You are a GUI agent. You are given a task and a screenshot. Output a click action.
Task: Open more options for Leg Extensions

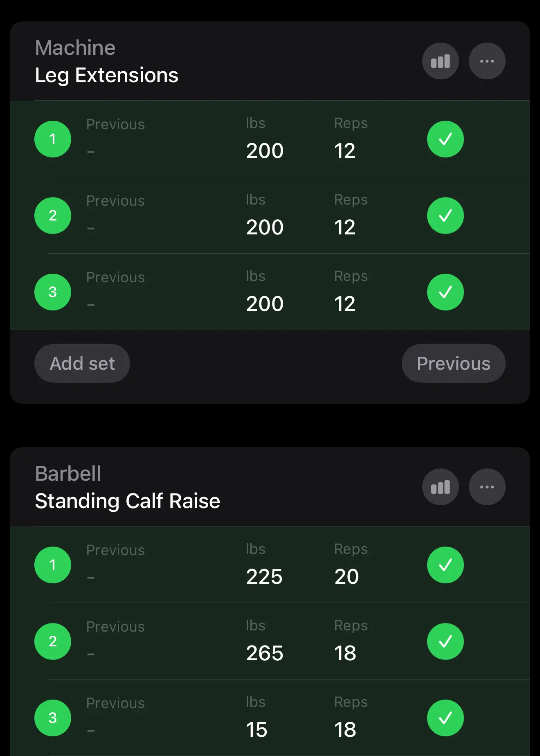487,61
